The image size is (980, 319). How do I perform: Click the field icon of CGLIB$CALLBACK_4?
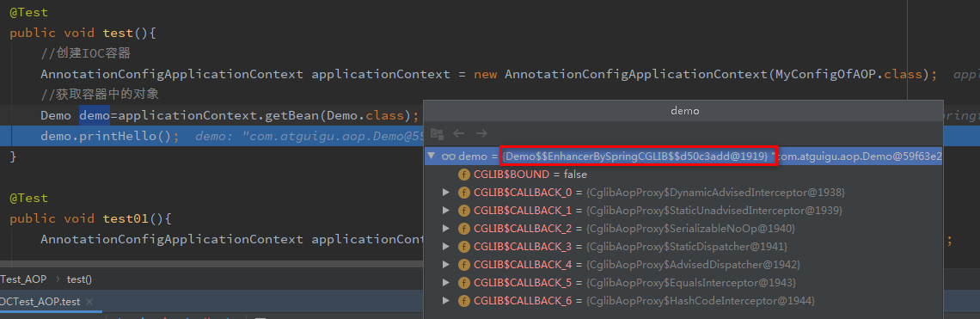click(x=463, y=265)
